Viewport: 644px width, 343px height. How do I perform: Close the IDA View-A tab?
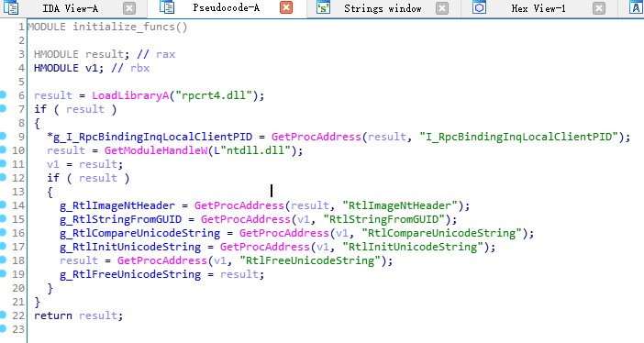[129, 8]
